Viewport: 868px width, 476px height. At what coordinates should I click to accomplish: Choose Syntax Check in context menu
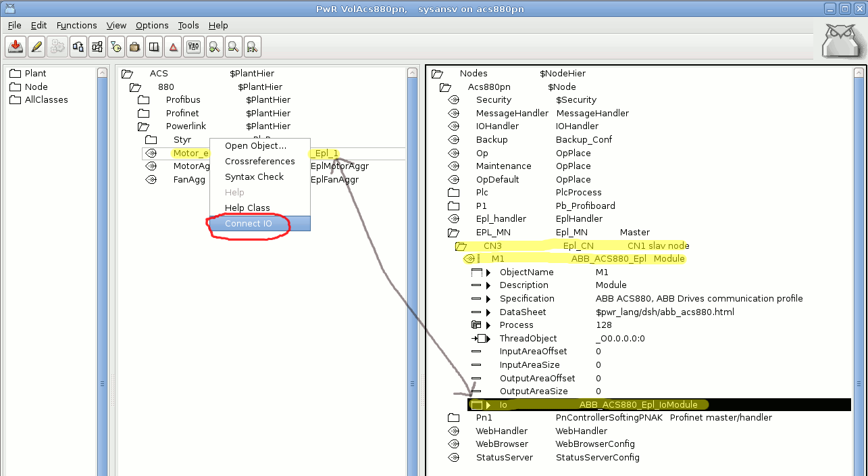260,177
